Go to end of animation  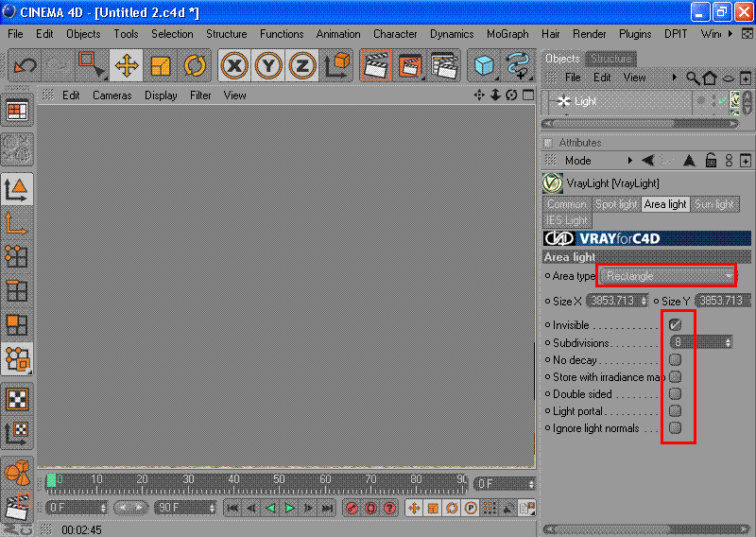click(327, 508)
